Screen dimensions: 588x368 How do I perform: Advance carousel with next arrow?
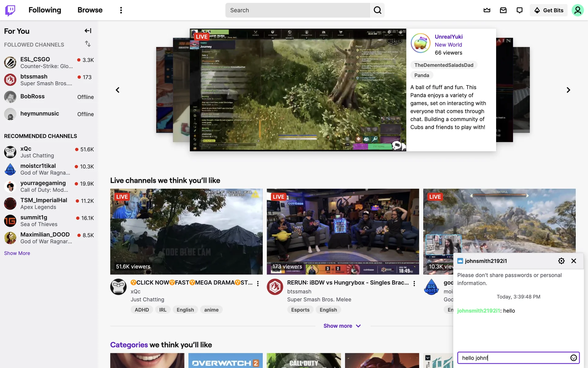click(x=568, y=90)
